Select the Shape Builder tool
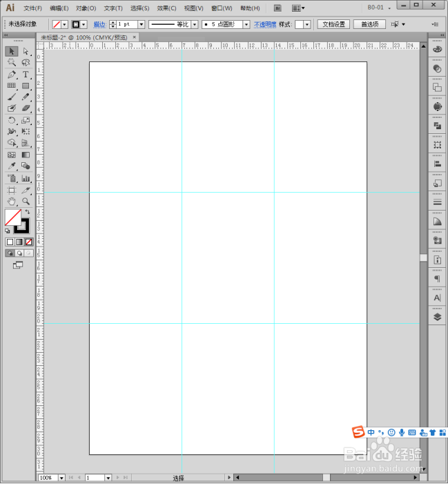The width and height of the screenshot is (448, 484). [12, 143]
